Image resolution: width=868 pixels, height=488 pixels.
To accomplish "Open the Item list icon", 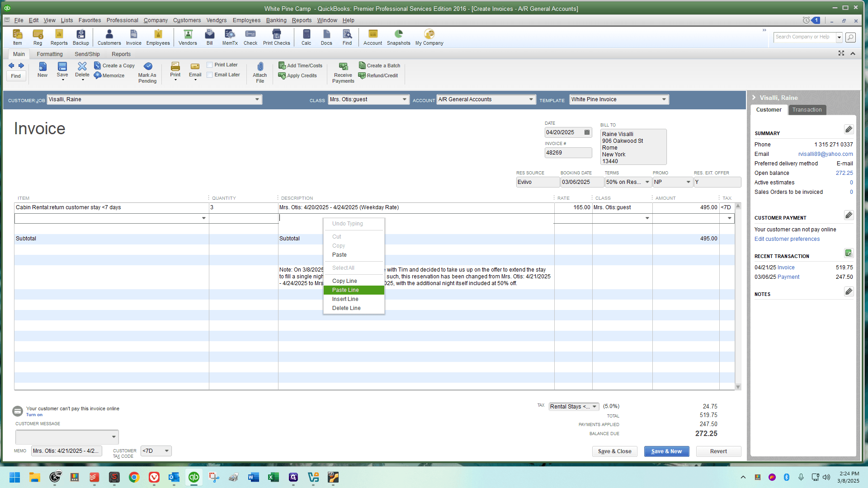I will point(17,37).
